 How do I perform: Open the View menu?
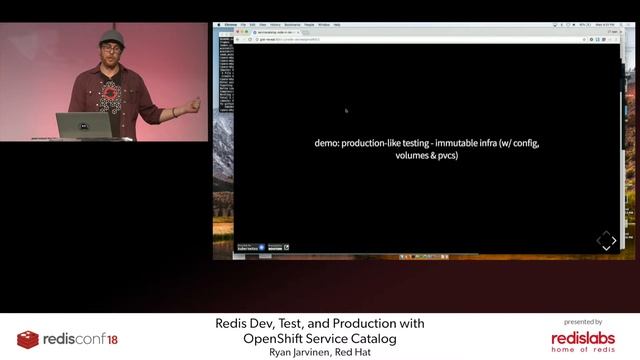(x=262, y=25)
